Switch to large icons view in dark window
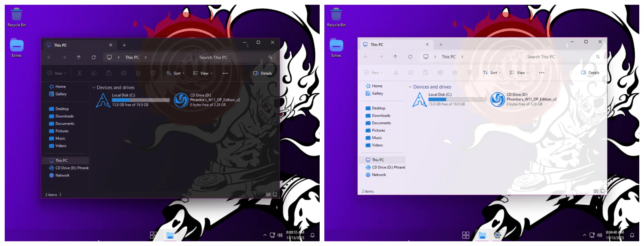The width and height of the screenshot is (644, 246). pyautogui.click(x=275, y=195)
